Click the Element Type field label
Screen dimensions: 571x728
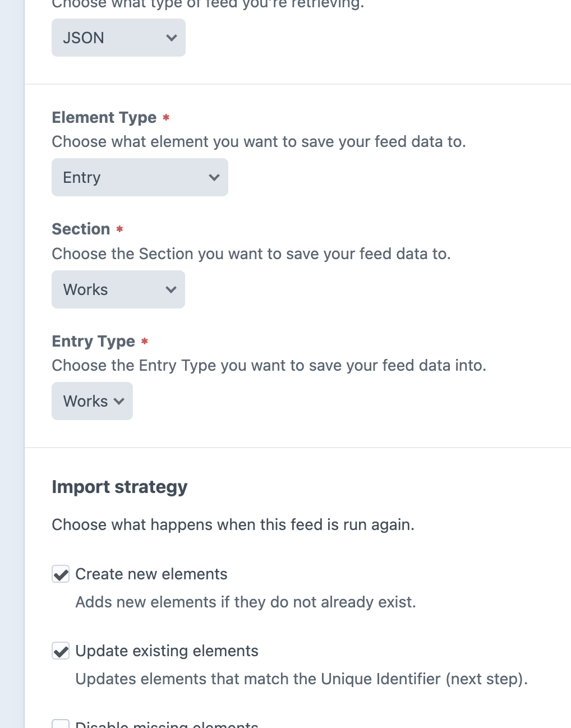(104, 117)
